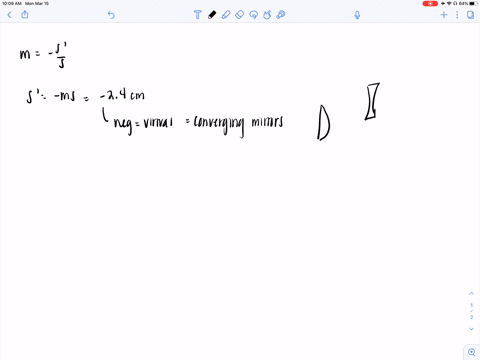Select the Text tool
This screenshot has width=480, height=360.
coord(198,15)
